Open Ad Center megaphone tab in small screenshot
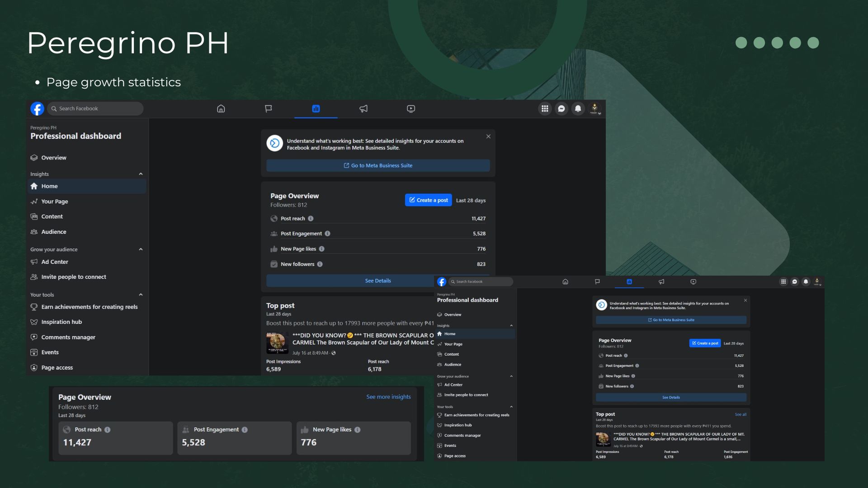Viewport: 868px width, 488px height. point(661,282)
